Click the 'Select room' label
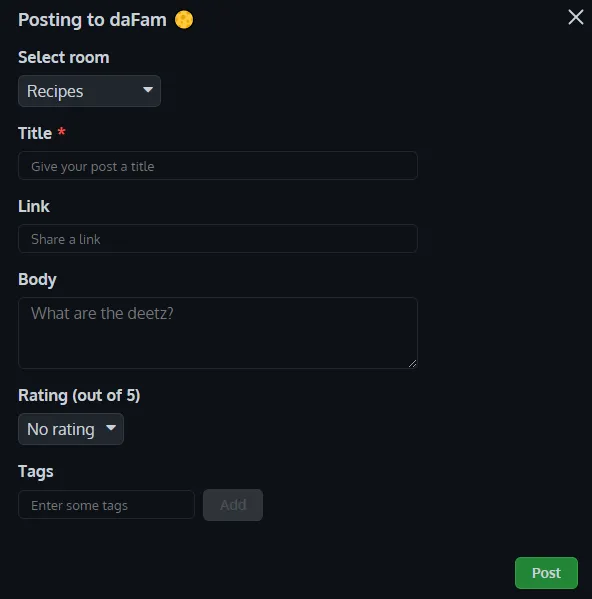This screenshot has width=592, height=599. click(x=64, y=57)
